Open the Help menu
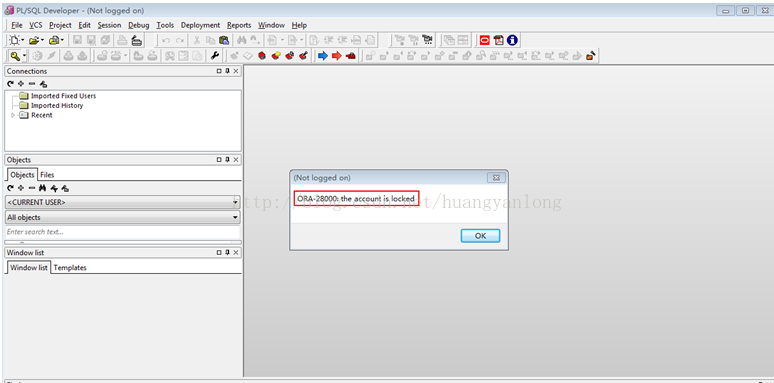The height and width of the screenshot is (383, 774). 299,25
